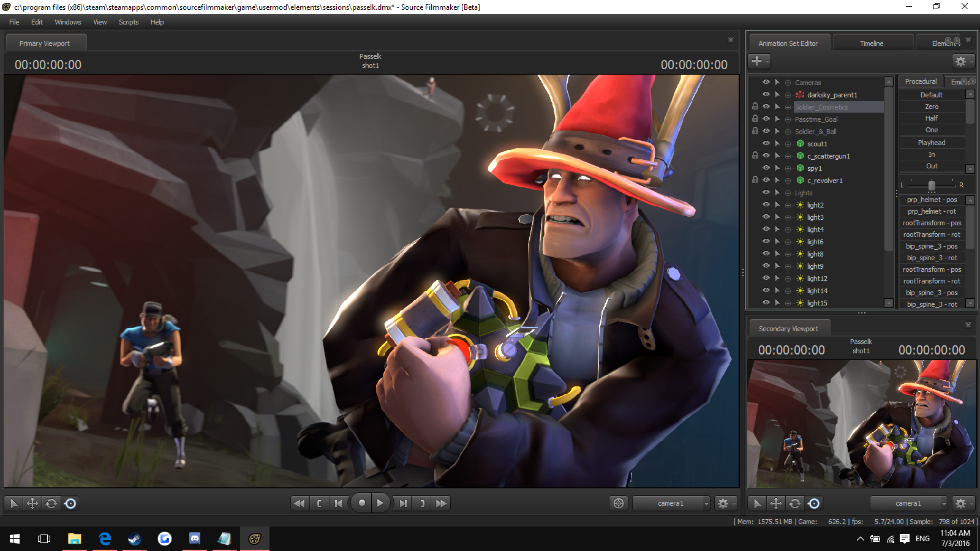
Task: Apply the Half procedural preset
Action: [x=932, y=118]
